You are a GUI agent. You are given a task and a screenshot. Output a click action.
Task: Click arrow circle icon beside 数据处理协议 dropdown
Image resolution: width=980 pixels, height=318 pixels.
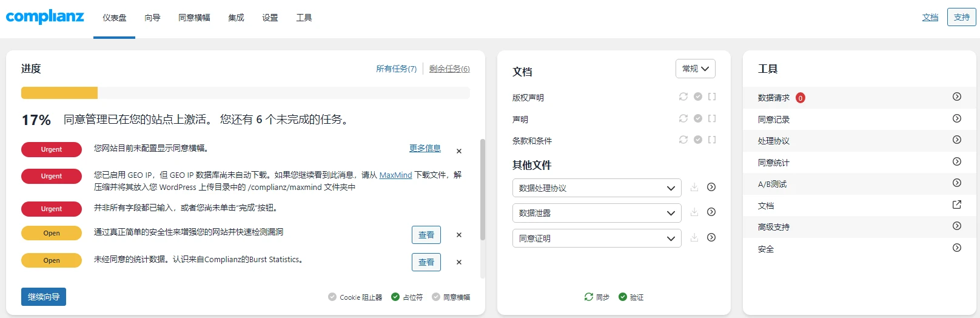tap(711, 187)
